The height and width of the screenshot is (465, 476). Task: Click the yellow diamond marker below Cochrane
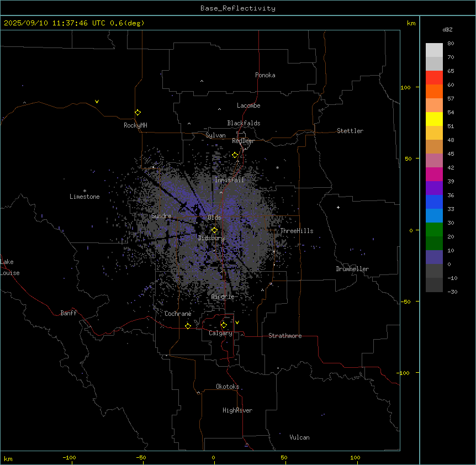click(188, 326)
